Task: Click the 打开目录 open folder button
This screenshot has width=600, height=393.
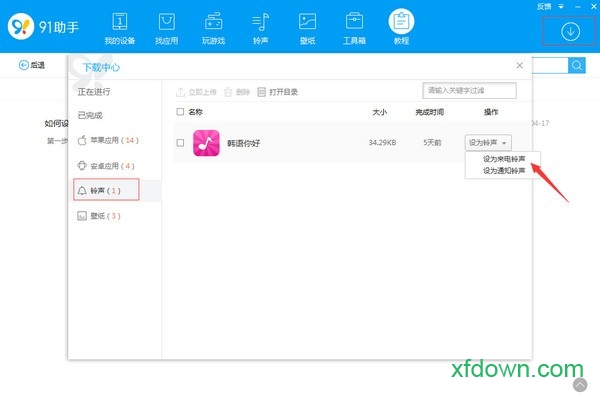Action: click(x=278, y=92)
